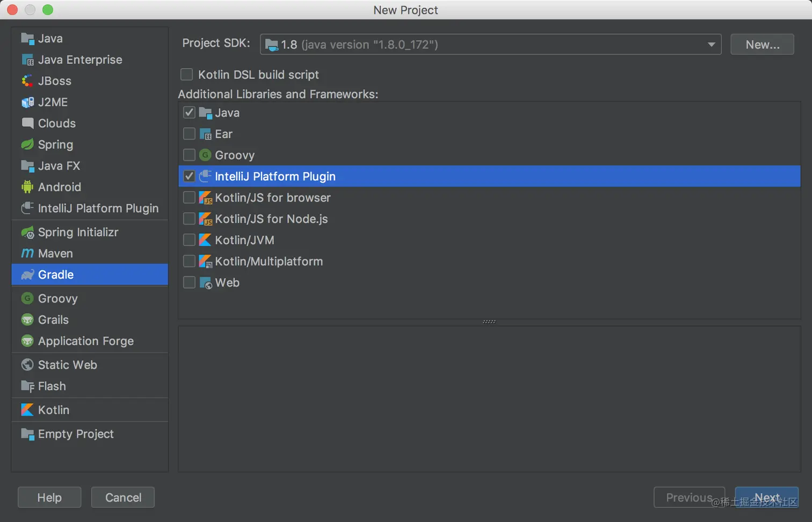Viewport: 812px width, 522px height.
Task: Click the Previous button
Action: [x=689, y=497]
